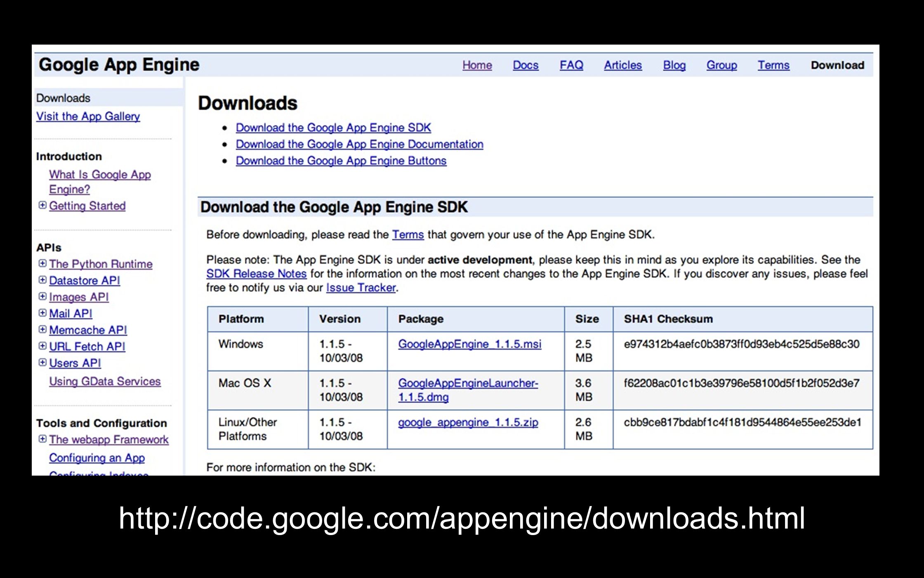Screen dimensions: 924x578
Task: Open the Memcache API link
Action: [88, 330]
